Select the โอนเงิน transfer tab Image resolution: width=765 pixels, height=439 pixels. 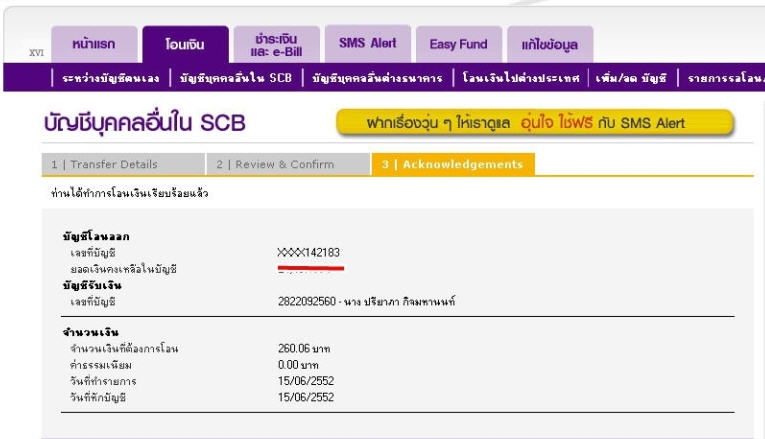click(185, 44)
